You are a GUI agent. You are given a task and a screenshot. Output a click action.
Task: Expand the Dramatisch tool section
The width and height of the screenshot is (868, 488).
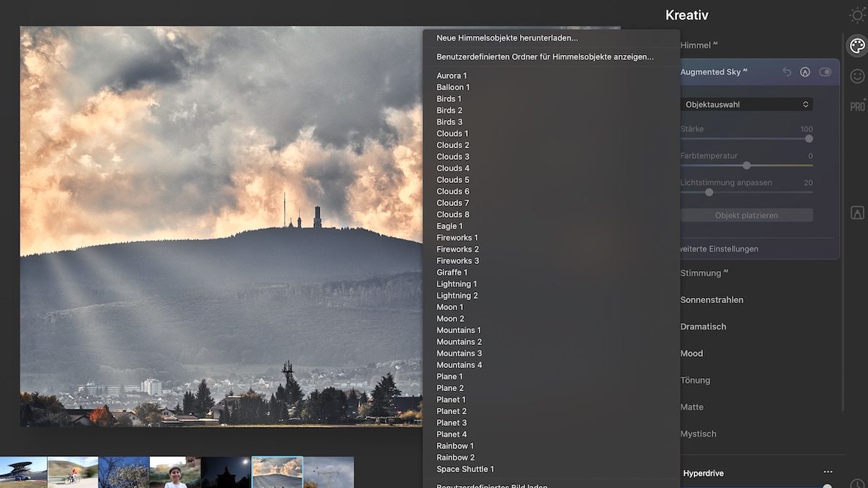pyautogui.click(x=703, y=327)
